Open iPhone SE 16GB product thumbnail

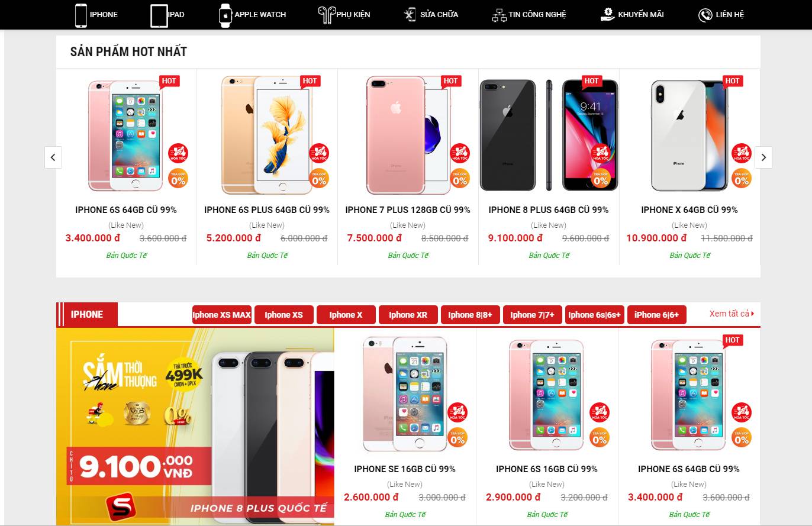405,394
